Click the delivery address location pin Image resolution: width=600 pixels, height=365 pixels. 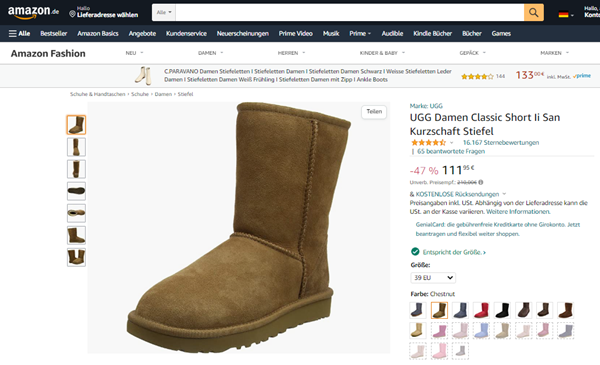pos(72,14)
